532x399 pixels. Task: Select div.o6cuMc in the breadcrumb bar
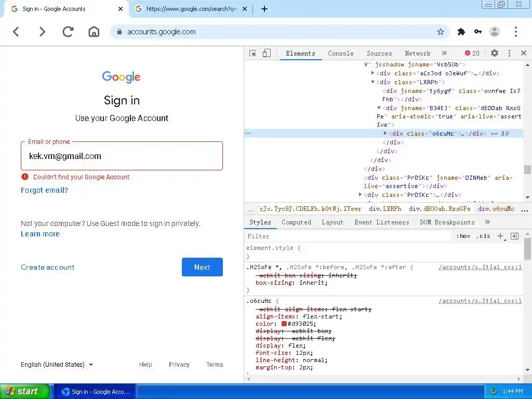coord(496,209)
